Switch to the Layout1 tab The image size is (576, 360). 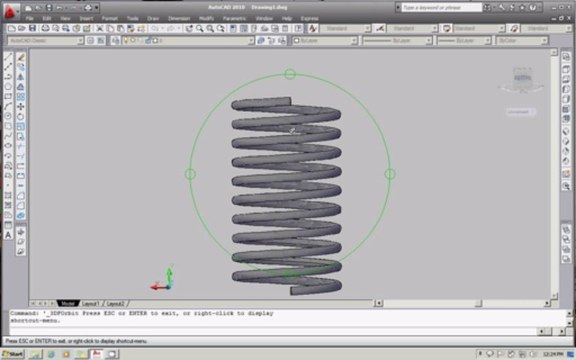(90, 304)
